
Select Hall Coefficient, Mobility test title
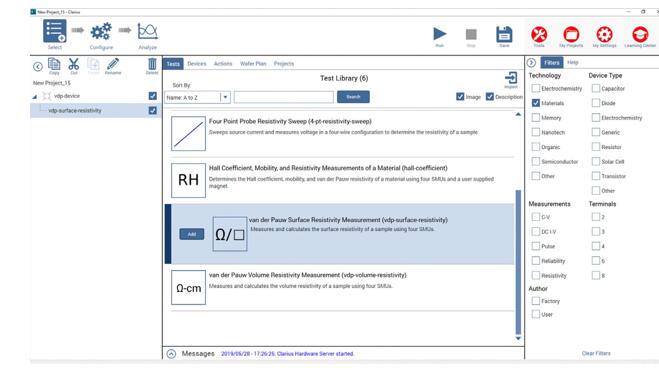point(328,168)
